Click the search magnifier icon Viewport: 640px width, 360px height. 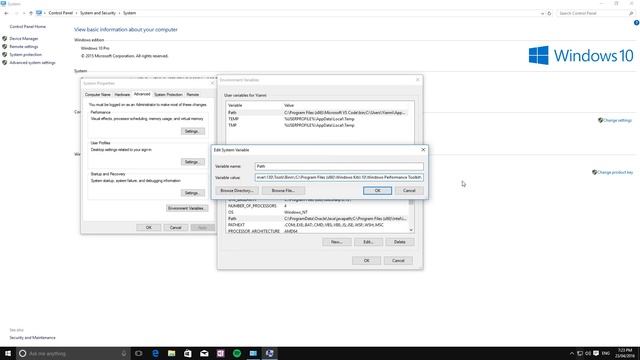(631, 13)
